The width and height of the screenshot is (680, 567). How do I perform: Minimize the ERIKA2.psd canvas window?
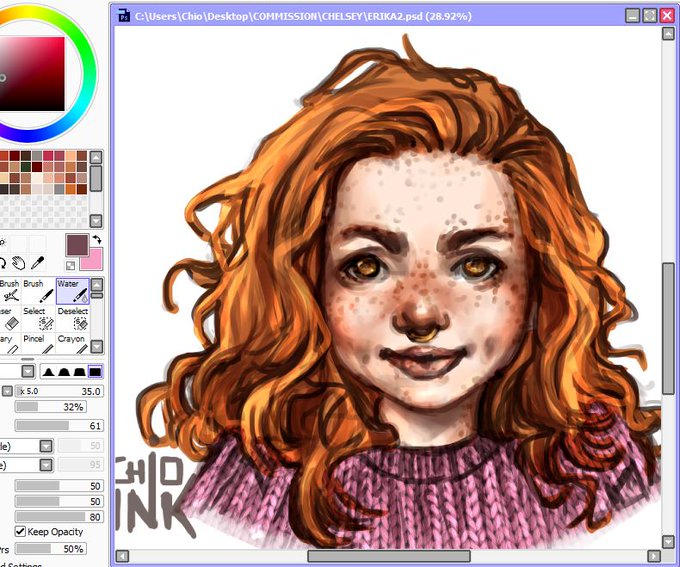[633, 16]
